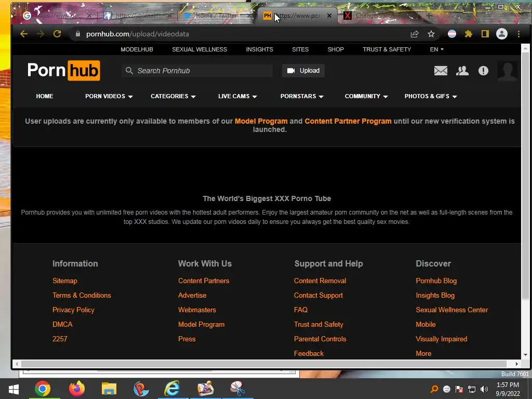
Task: Click the orange magnifier tray icon
Action: (434, 389)
